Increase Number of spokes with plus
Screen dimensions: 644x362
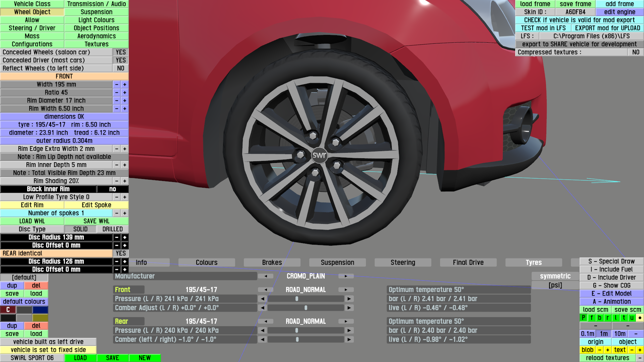pos(124,213)
